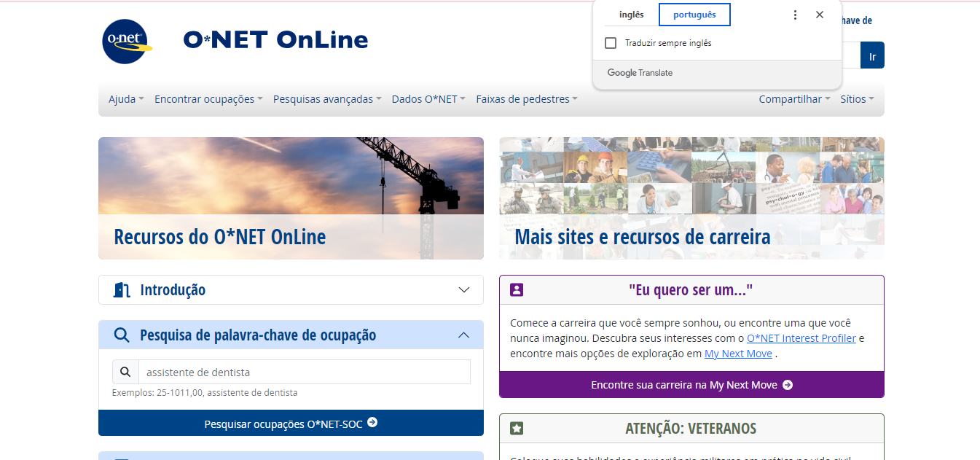Click the Ir search button
The height and width of the screenshot is (460, 980).
pyautogui.click(x=872, y=55)
